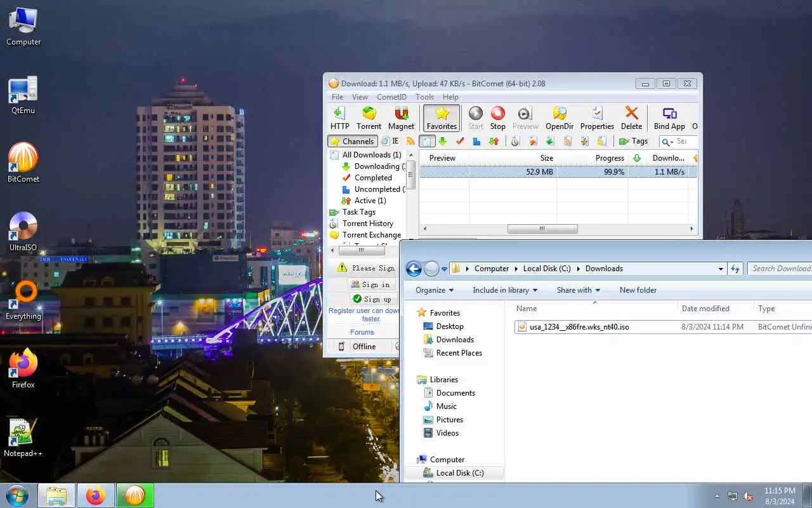This screenshot has height=508, width=812.
Task: Open Include in library dropdown
Action: 505,290
